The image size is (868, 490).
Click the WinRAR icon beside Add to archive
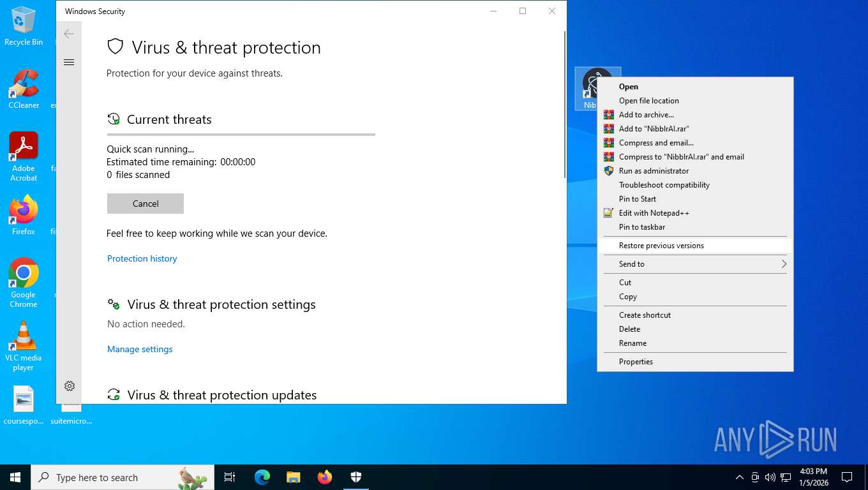point(609,115)
